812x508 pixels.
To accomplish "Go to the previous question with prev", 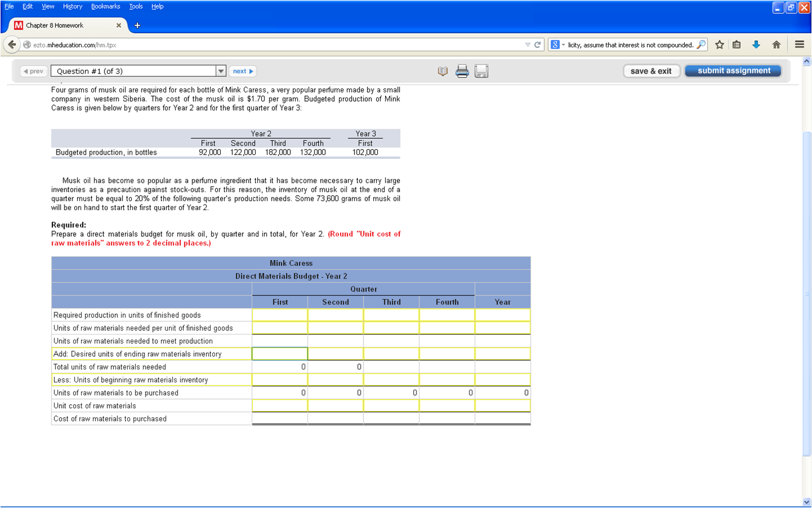I will coord(34,71).
